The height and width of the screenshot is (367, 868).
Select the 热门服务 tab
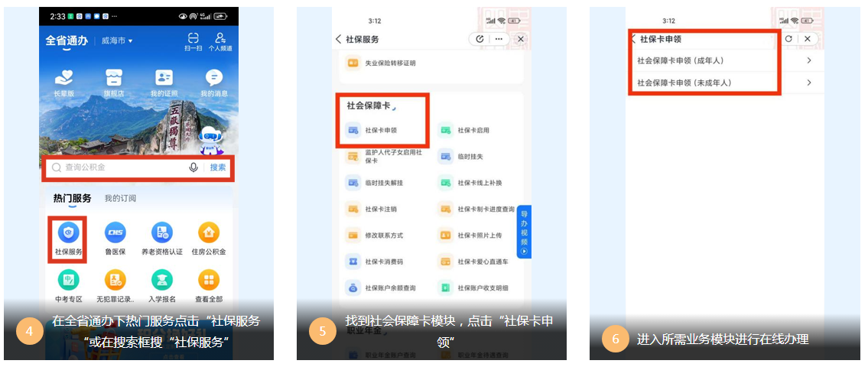(x=72, y=199)
